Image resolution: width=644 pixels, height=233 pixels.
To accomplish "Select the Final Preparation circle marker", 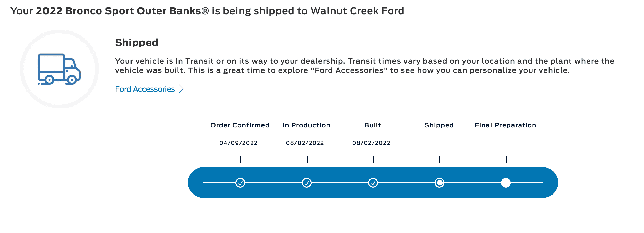I will pyautogui.click(x=506, y=183).
